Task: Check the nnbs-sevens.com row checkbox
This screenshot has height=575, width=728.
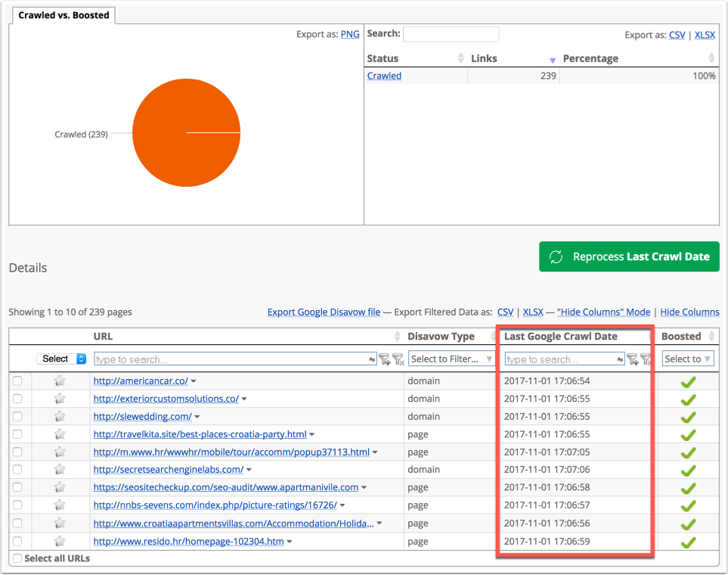Action: [x=17, y=505]
